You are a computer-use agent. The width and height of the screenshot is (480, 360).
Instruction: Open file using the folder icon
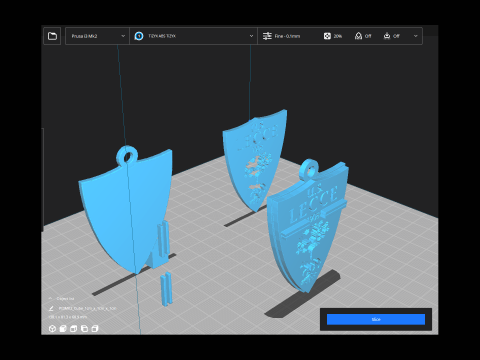click(52, 36)
